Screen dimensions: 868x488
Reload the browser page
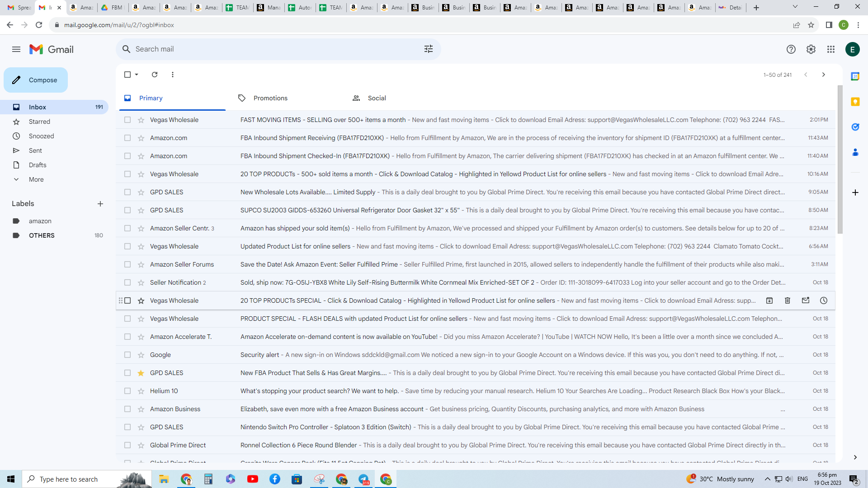click(39, 25)
